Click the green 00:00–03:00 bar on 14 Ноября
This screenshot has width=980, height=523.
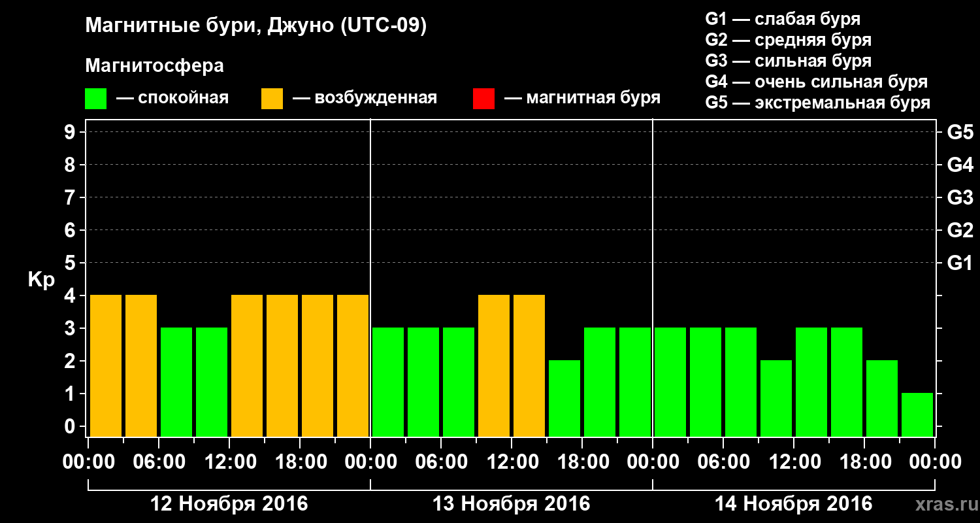pyautogui.click(x=670, y=382)
